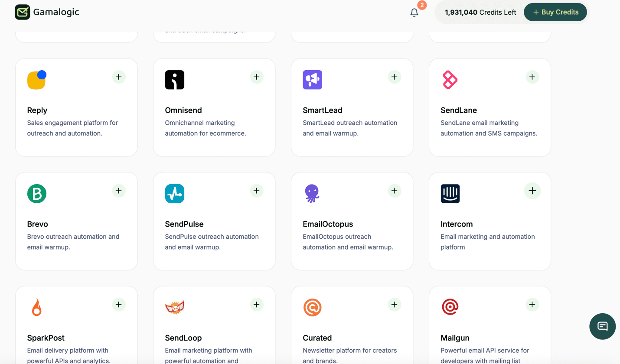
Task: Add the SmartLead integration with plus
Action: point(394,77)
